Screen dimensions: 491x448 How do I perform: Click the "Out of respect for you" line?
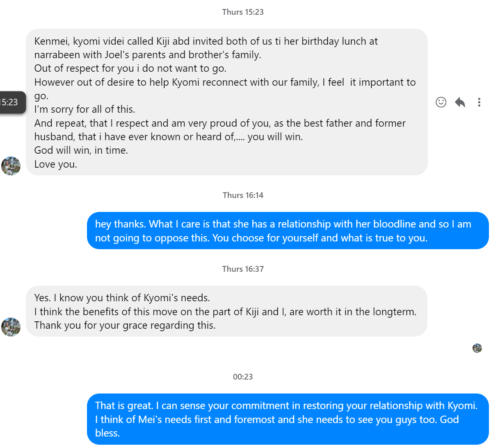click(130, 68)
